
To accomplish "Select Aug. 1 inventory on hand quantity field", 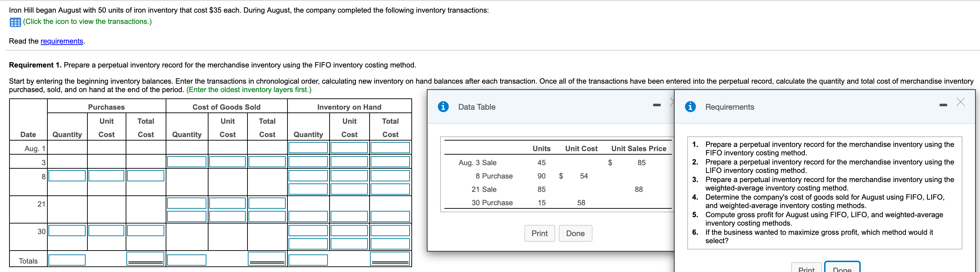I will [x=308, y=148].
